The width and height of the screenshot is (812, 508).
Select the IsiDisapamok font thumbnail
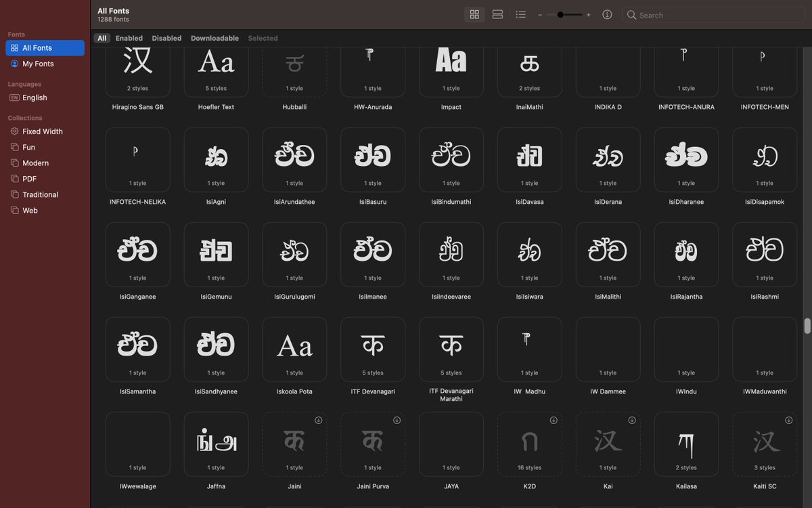tap(765, 160)
